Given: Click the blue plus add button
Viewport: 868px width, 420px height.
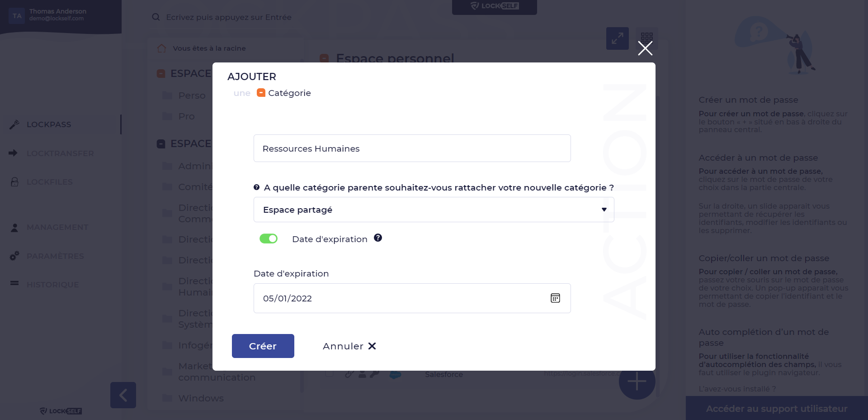Looking at the screenshot, I should click(x=637, y=381).
